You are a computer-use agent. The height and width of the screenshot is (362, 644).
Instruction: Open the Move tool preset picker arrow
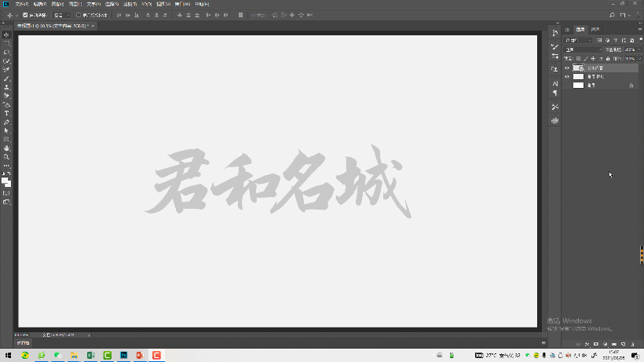click(16, 15)
